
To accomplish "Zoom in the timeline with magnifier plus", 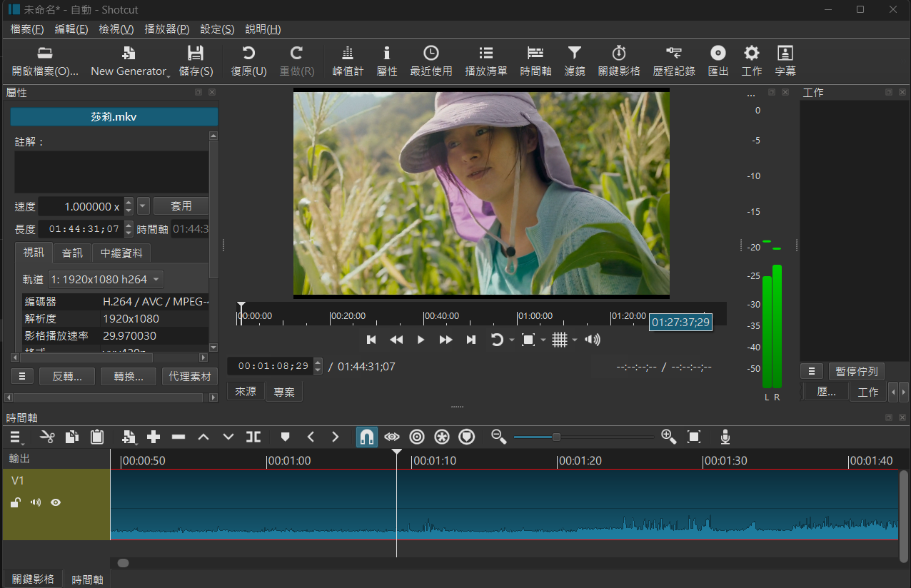I will (669, 437).
